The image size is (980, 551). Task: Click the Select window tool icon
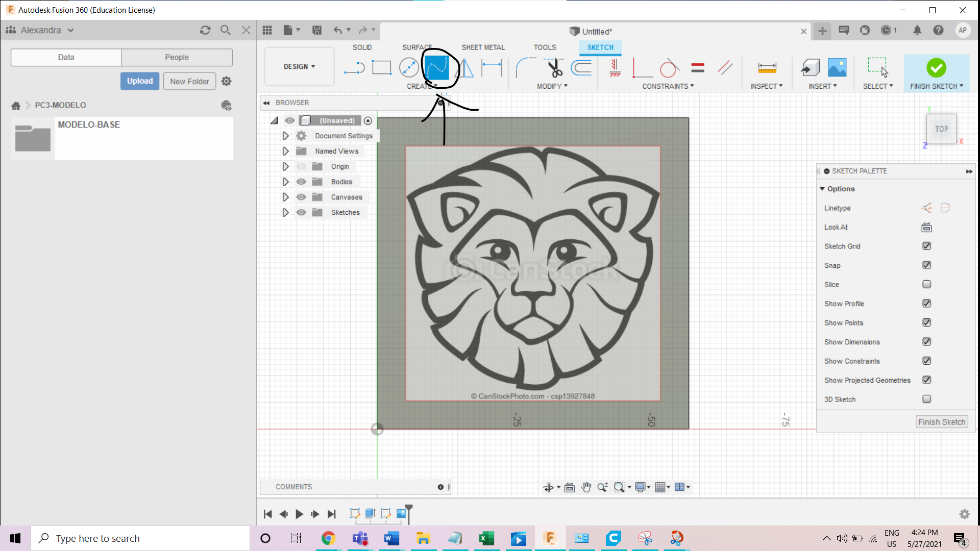(x=878, y=67)
